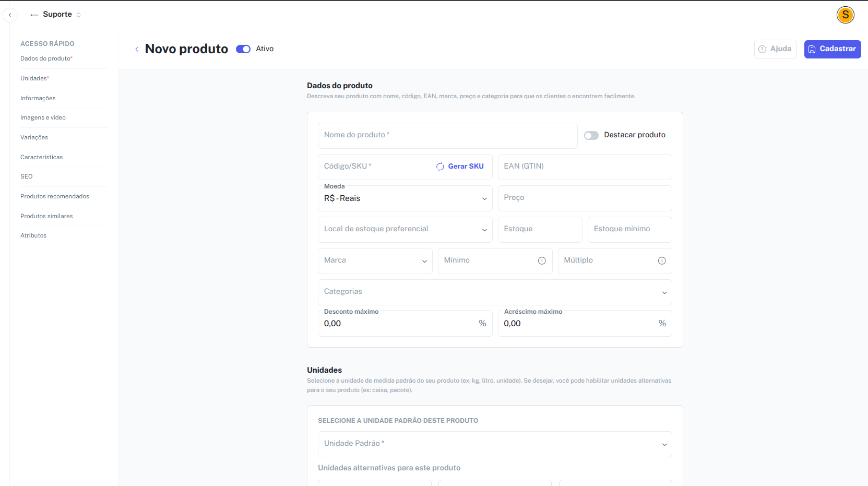Click the Estoque mínimo field
The image size is (868, 486).
point(629,230)
